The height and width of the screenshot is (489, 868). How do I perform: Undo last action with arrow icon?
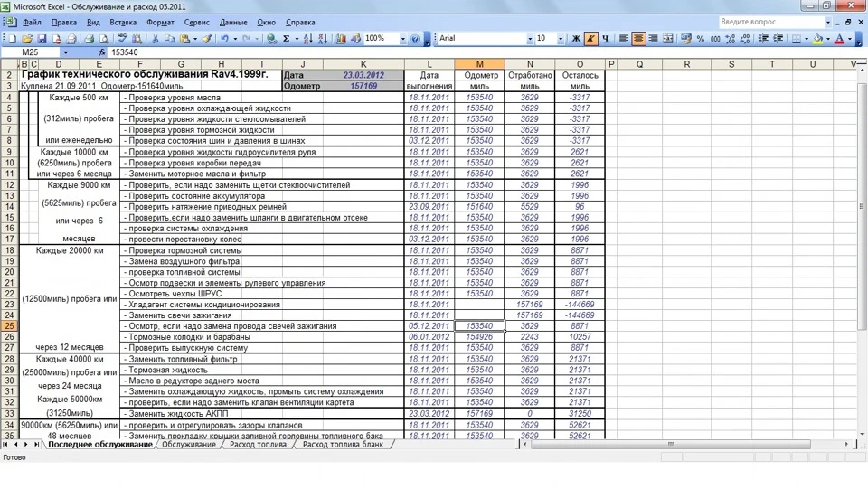225,39
